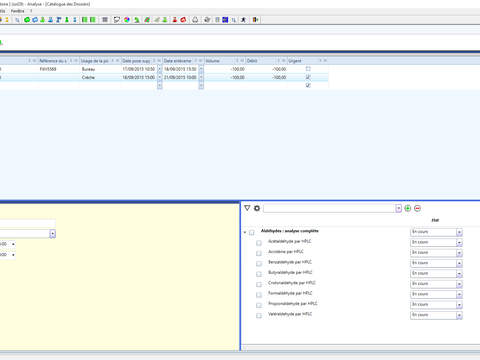The image size is (480, 360).
Task: Click the green and pink diagonal icon
Action: point(147,20)
